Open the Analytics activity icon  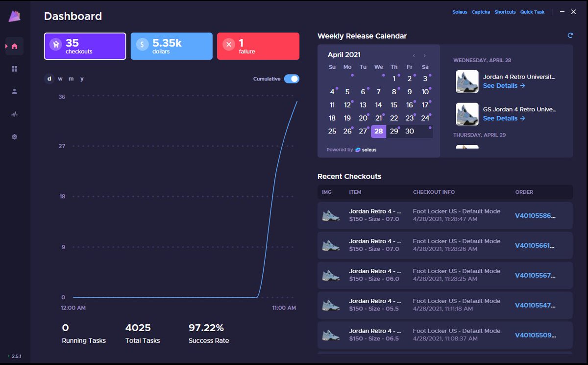pos(14,114)
